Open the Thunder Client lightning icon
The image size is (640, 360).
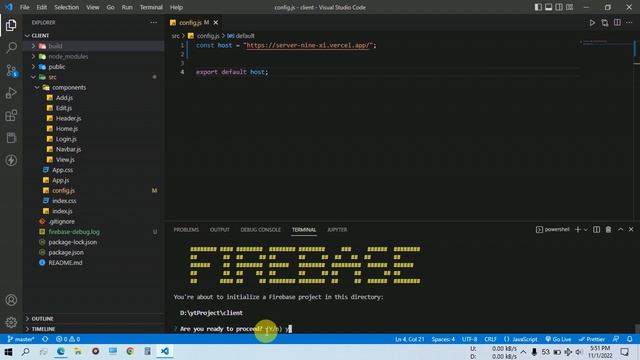(x=11, y=160)
